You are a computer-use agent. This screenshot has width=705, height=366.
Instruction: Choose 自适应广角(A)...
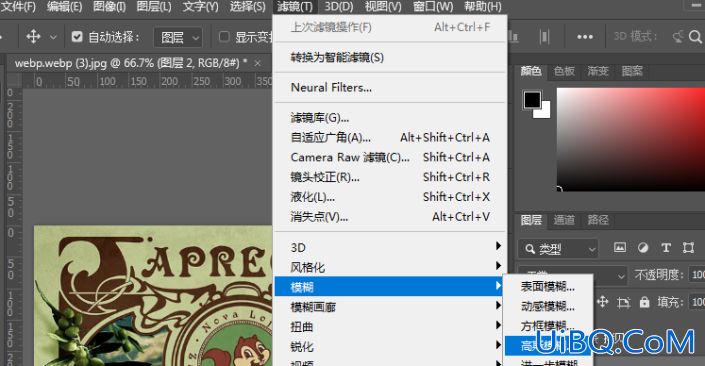pyautogui.click(x=390, y=138)
